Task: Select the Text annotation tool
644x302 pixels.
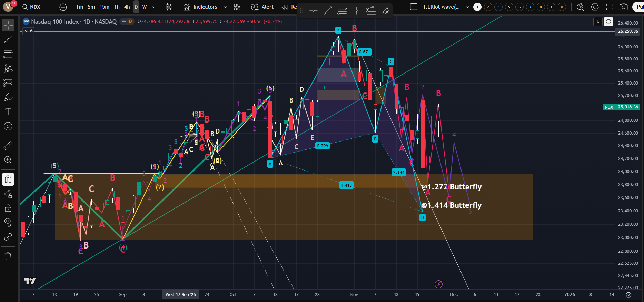Action: [8, 112]
